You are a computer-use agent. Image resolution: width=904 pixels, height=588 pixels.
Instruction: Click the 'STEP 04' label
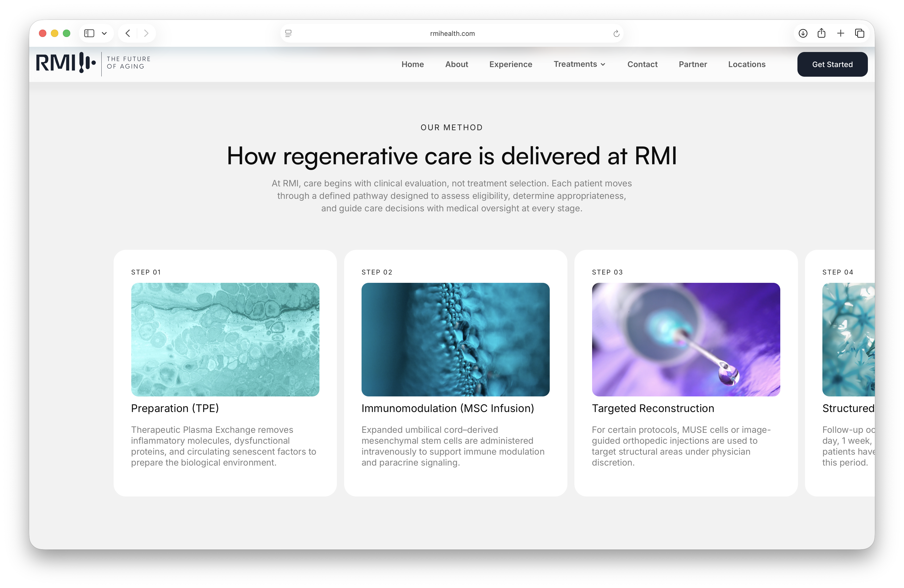point(838,272)
